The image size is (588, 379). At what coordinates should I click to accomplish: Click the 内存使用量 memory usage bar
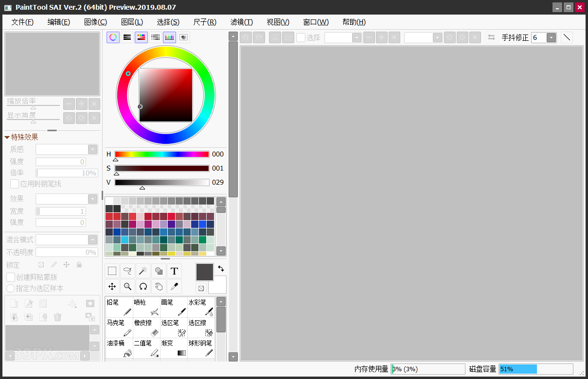[428, 369]
